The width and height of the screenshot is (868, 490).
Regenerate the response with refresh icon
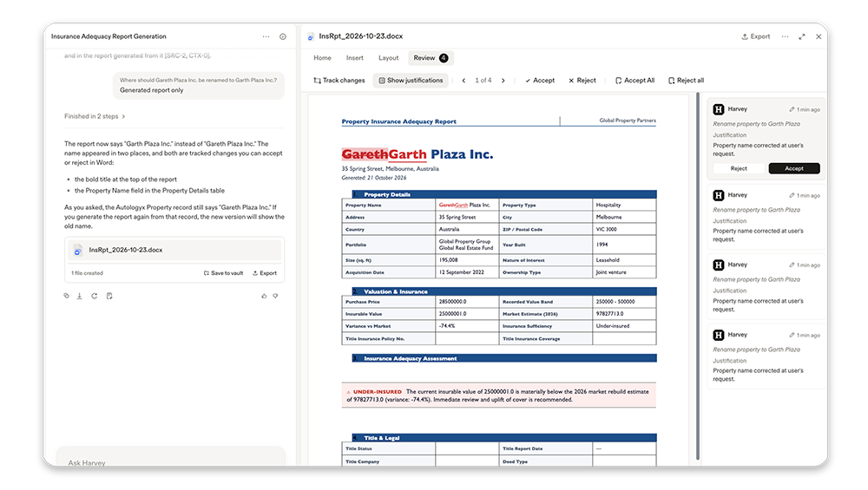click(94, 296)
